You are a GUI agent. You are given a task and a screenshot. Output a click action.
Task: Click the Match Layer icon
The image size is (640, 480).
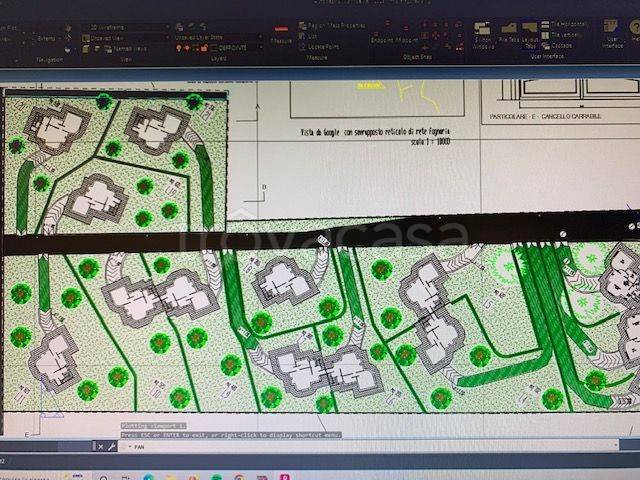pyautogui.click(x=203, y=27)
